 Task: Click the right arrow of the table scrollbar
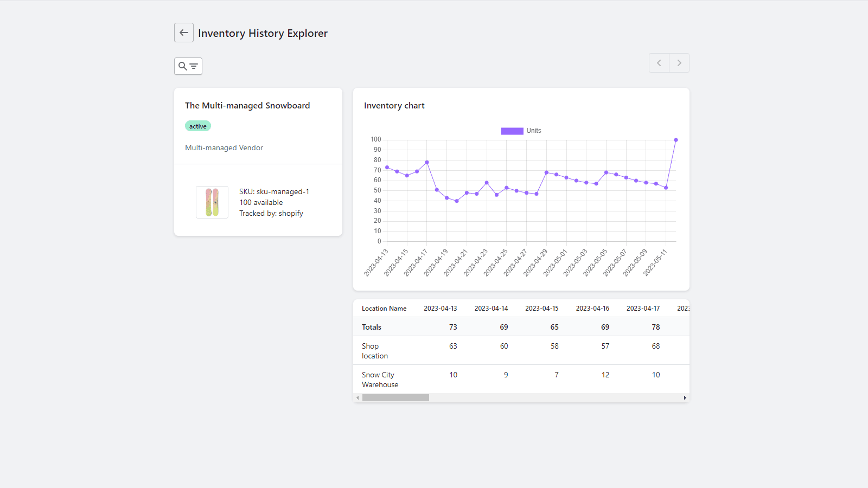click(685, 397)
